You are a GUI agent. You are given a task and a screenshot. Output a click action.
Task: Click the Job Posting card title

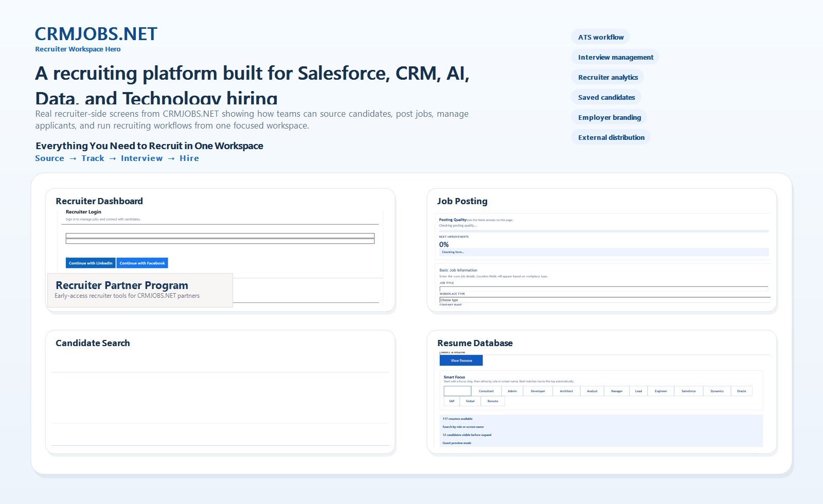click(x=462, y=201)
